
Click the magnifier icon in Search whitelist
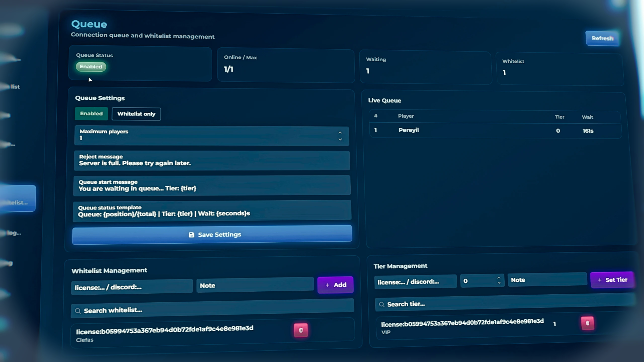tap(78, 311)
